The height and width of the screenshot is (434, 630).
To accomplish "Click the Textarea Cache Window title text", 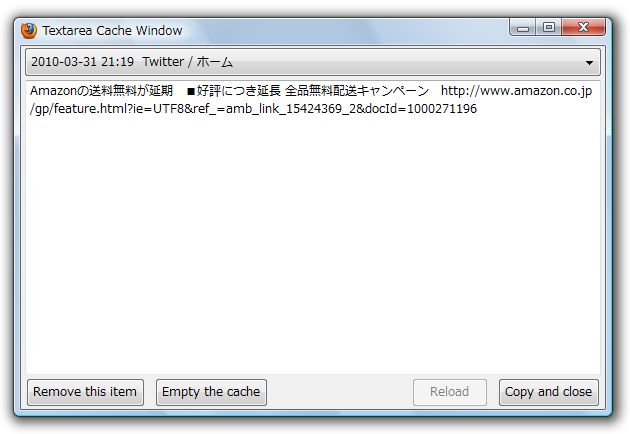I will 112,31.
